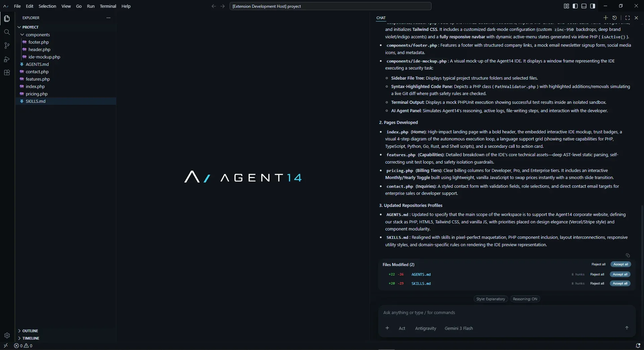The image size is (644, 350).
Task: Open index.php in the explorer
Action: coord(66,86)
